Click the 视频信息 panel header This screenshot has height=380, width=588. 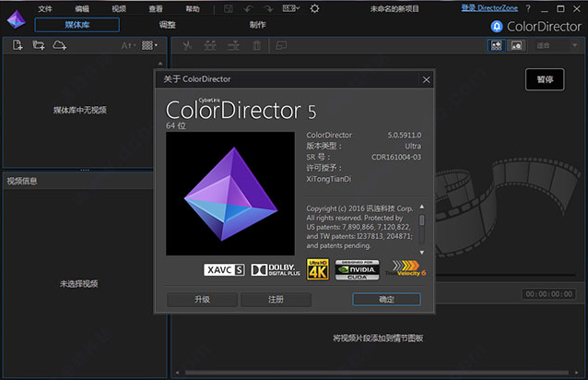[78, 181]
